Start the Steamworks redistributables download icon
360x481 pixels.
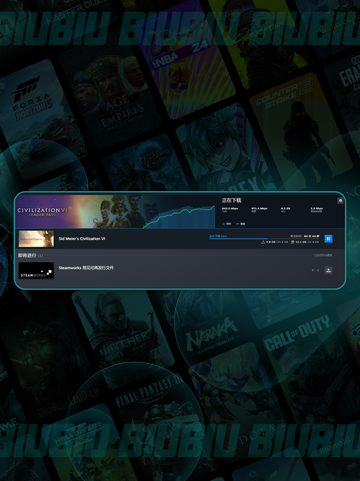pyautogui.click(x=328, y=270)
